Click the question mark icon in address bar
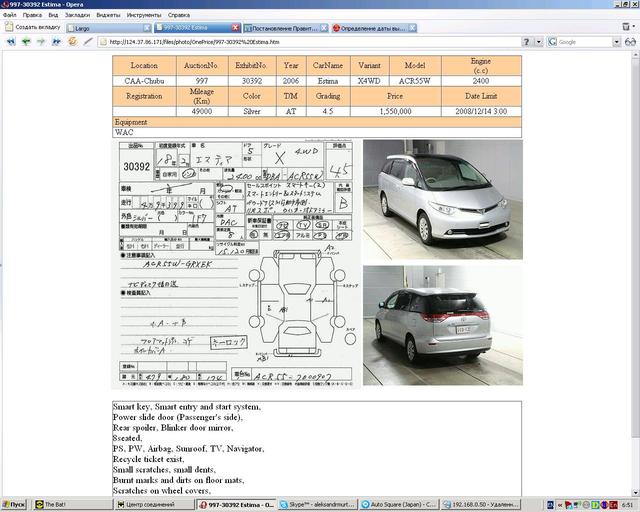 click(527, 42)
